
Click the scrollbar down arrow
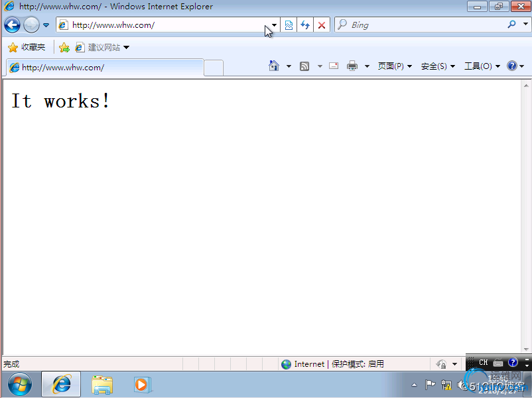(x=526, y=350)
